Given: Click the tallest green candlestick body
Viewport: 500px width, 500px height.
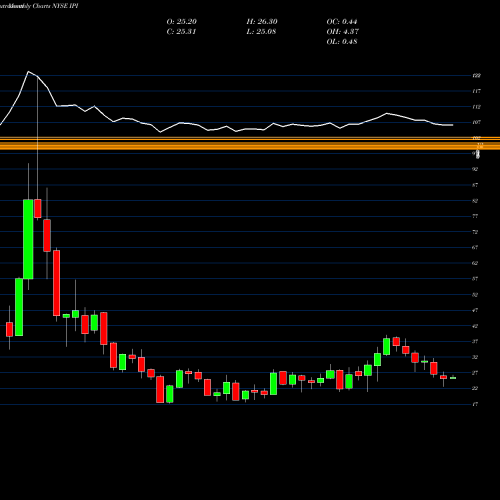Looking at the screenshot, I should pos(28,239).
